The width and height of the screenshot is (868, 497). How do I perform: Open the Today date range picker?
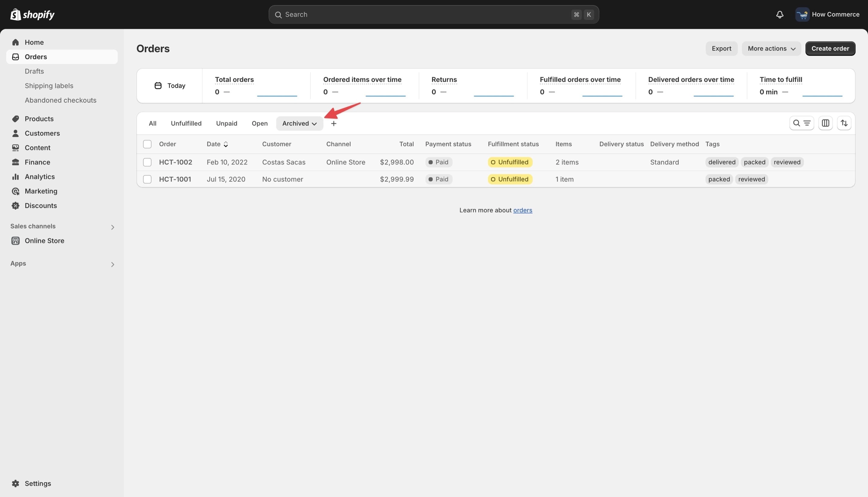170,86
